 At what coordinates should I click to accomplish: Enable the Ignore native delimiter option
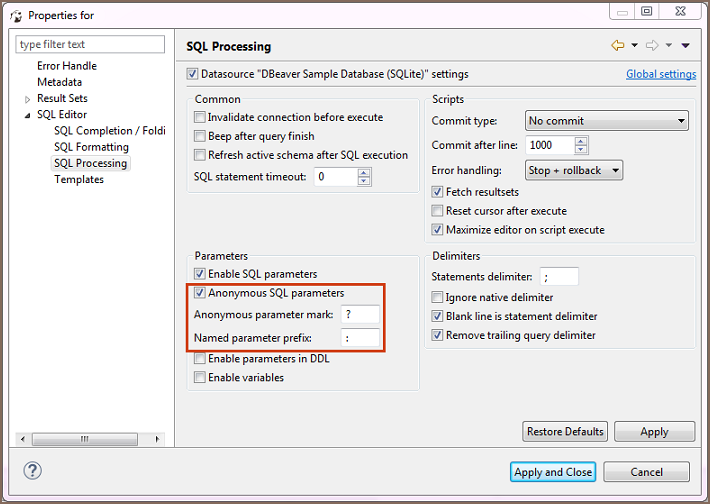[438, 297]
